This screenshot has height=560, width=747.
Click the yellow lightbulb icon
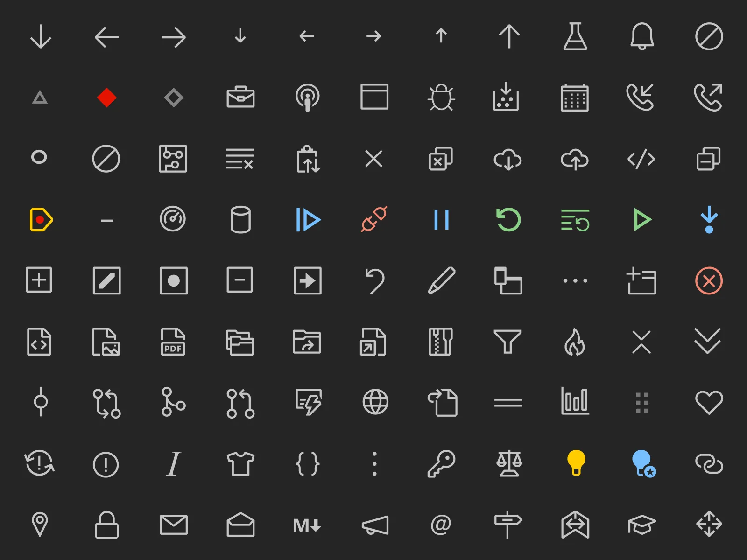pyautogui.click(x=576, y=463)
